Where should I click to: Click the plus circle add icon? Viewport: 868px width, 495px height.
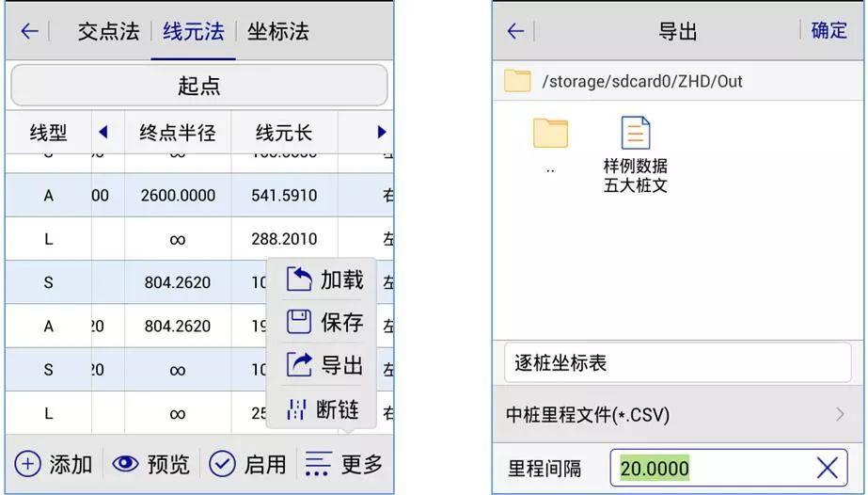(x=27, y=463)
